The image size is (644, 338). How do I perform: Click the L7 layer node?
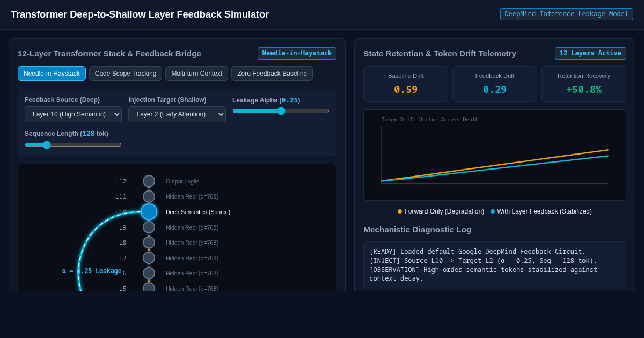pos(149,258)
